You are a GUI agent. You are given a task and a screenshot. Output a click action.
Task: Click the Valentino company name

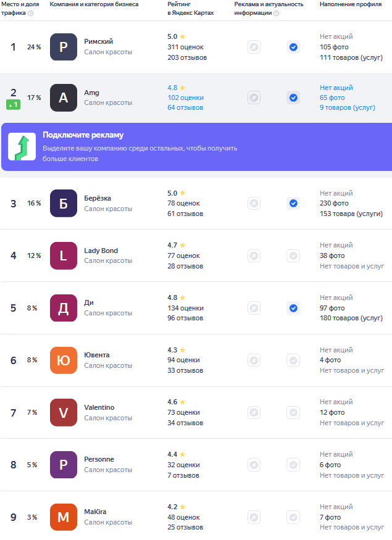pos(99,407)
